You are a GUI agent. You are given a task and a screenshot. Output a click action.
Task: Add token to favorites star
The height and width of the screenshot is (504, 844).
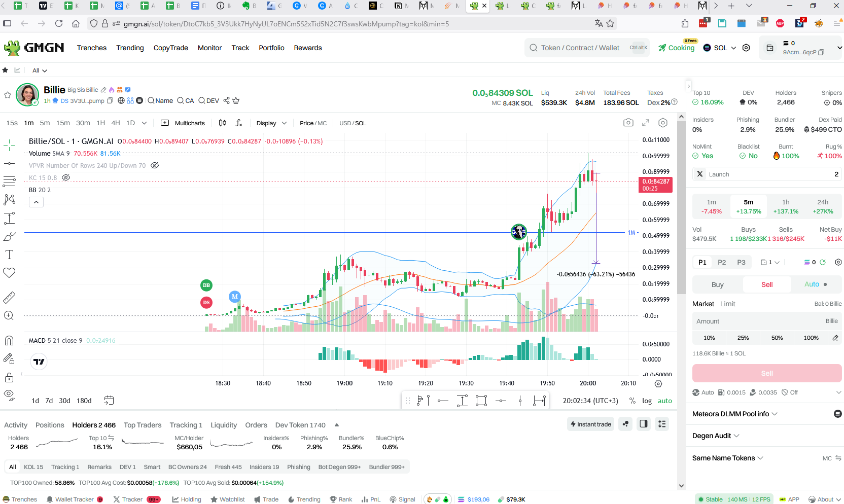click(x=8, y=95)
